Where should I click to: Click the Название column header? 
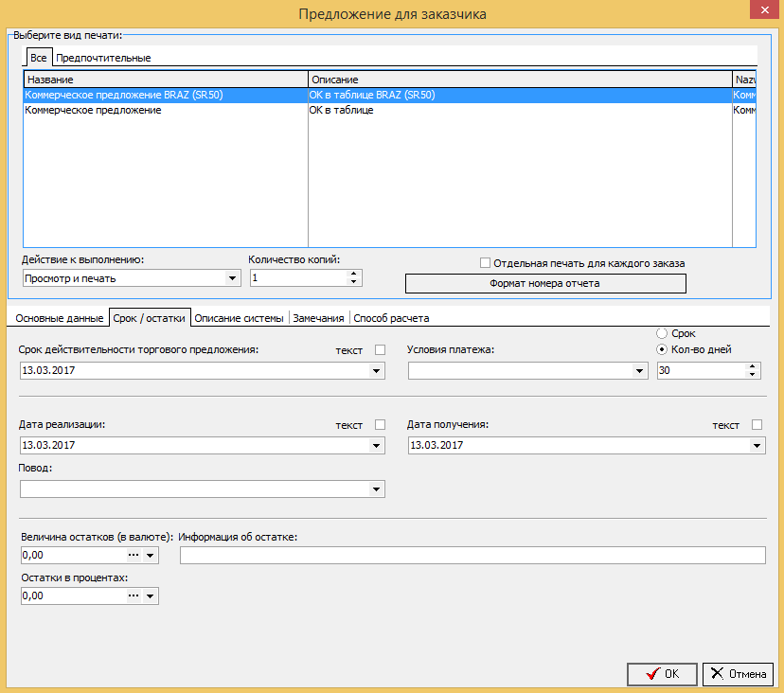click(x=166, y=80)
